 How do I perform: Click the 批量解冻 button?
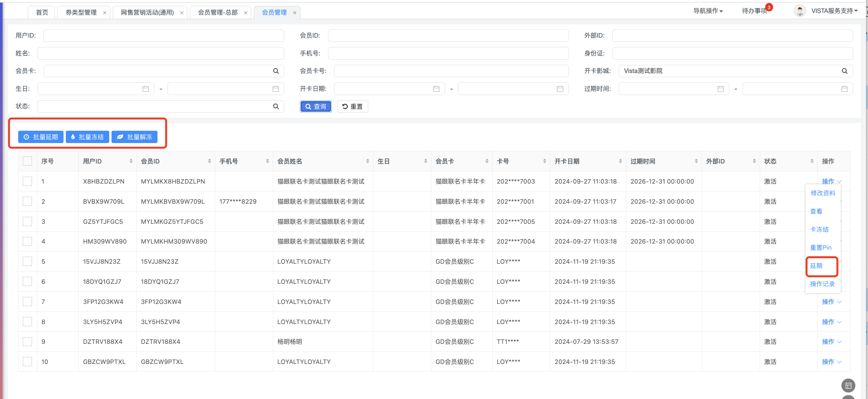pos(135,137)
